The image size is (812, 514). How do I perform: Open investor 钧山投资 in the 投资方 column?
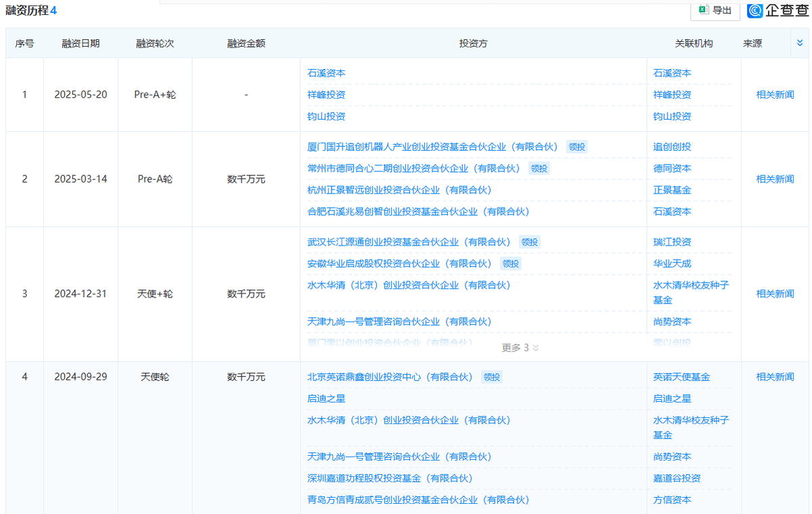(x=326, y=116)
